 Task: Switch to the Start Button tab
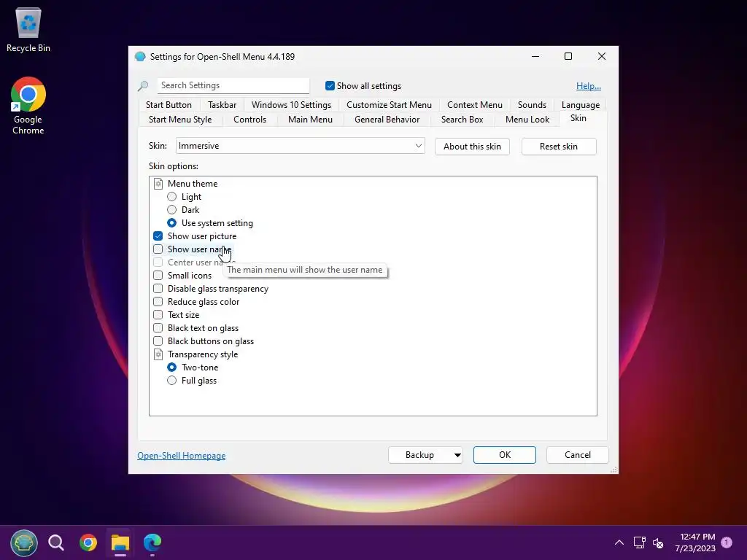pyautogui.click(x=169, y=105)
